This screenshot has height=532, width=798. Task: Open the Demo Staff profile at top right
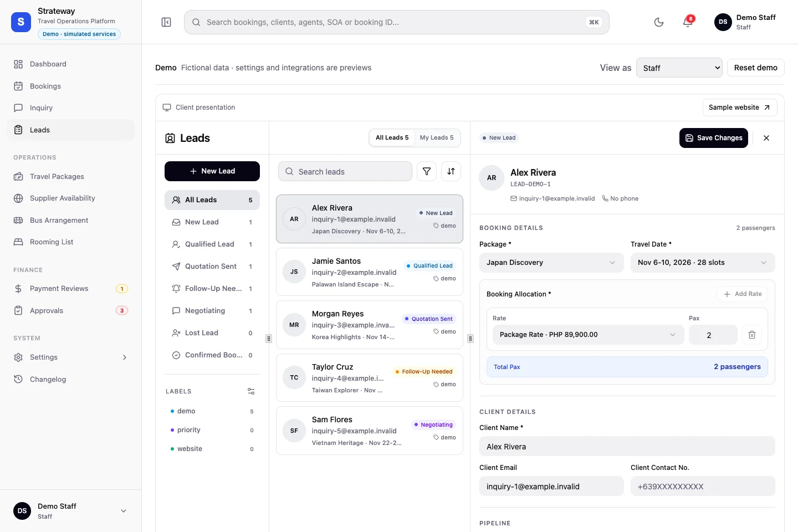tap(745, 22)
